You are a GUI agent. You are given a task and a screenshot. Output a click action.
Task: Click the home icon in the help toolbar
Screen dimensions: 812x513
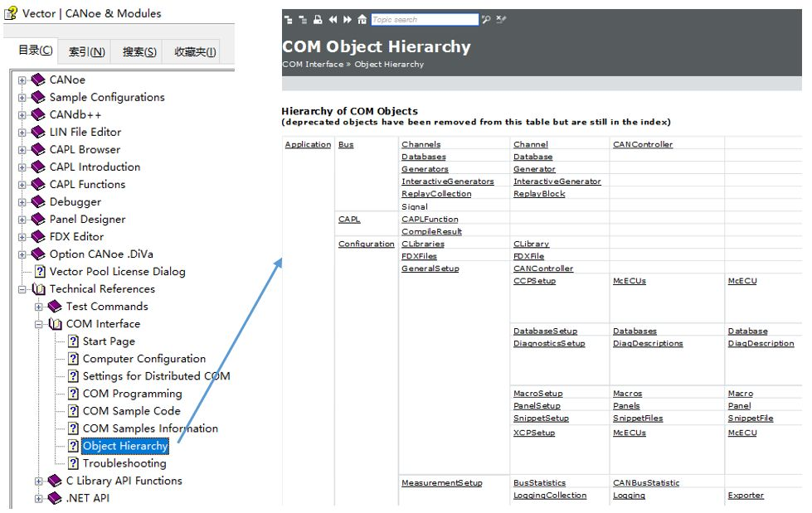coord(362,20)
